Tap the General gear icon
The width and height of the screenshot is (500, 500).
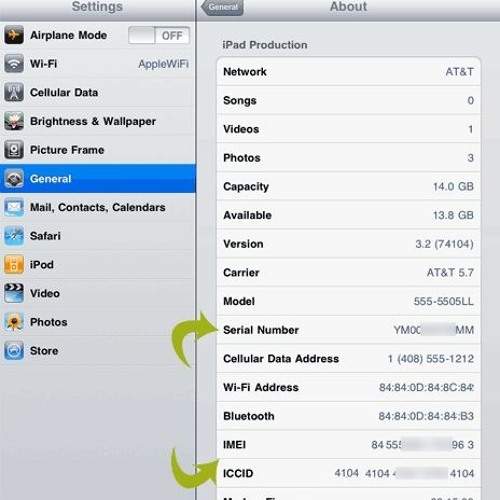pos(14,178)
